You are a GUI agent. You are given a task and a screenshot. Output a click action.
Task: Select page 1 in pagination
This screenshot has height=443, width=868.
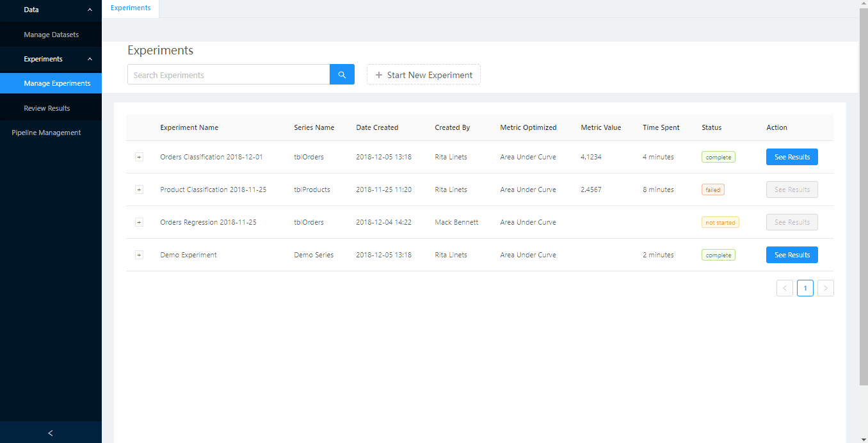pos(805,288)
